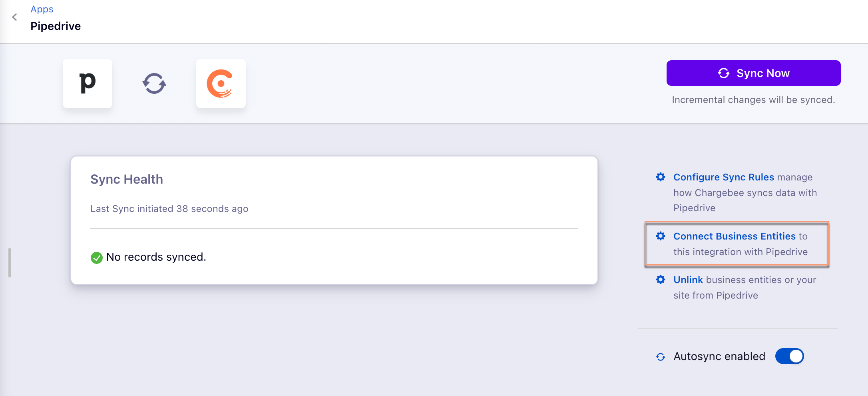868x396 pixels.
Task: Open Configure Sync Rules link
Action: click(723, 177)
